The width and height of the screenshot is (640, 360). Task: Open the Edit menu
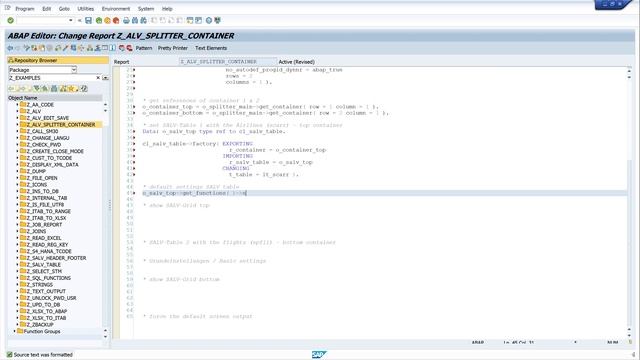[x=47, y=9]
